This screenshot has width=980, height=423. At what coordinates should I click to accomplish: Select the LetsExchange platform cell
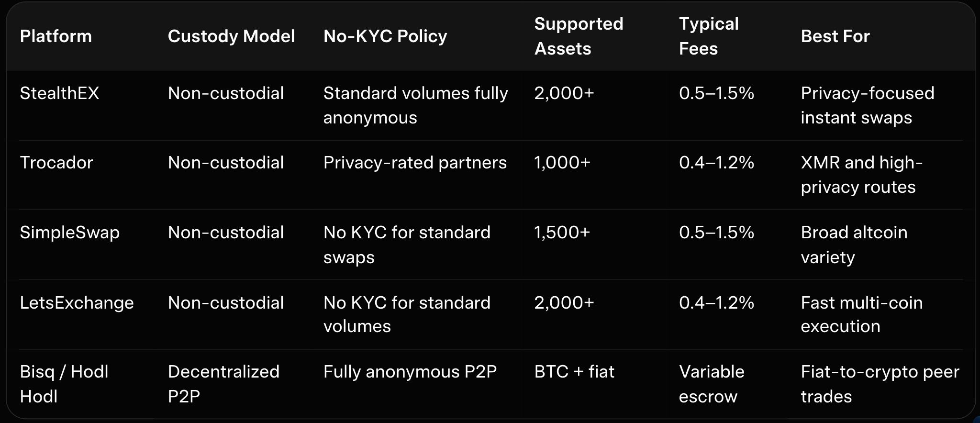click(77, 303)
